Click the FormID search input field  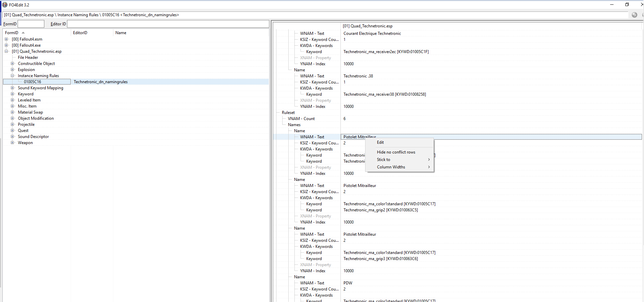31,24
